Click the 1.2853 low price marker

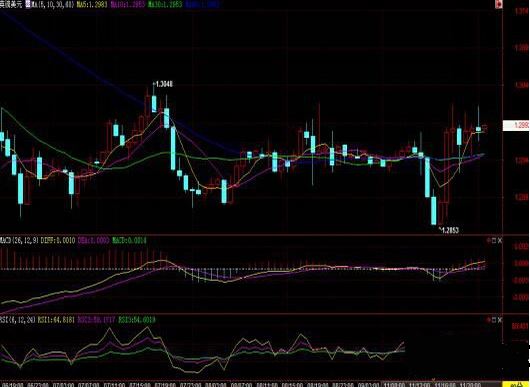click(449, 230)
